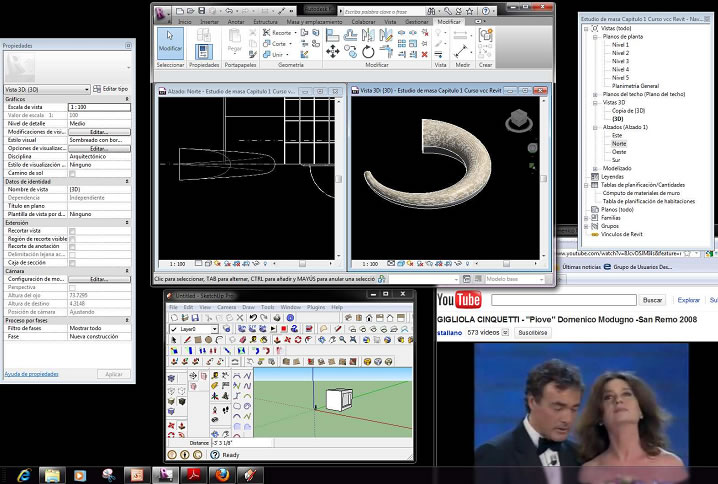The image size is (718, 484).
Task: Click the Editar button for Modificaciones de visibilidad
Action: click(99, 132)
